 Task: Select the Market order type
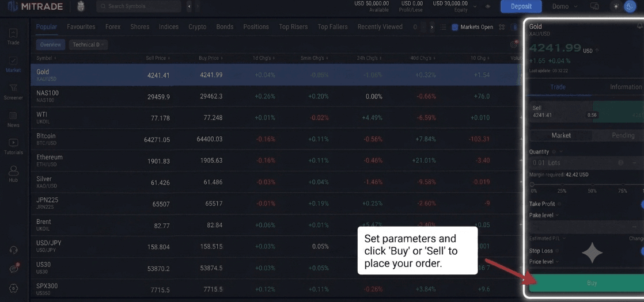pyautogui.click(x=561, y=135)
